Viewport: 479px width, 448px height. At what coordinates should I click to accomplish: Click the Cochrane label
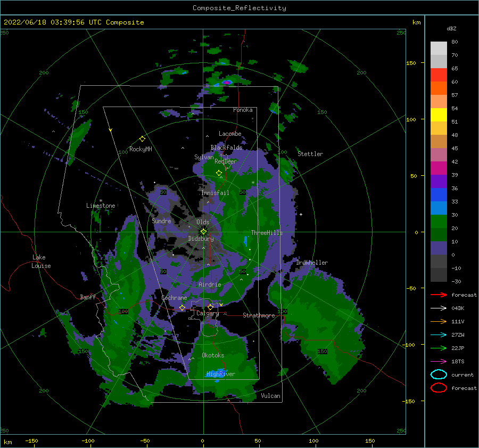[x=174, y=298]
